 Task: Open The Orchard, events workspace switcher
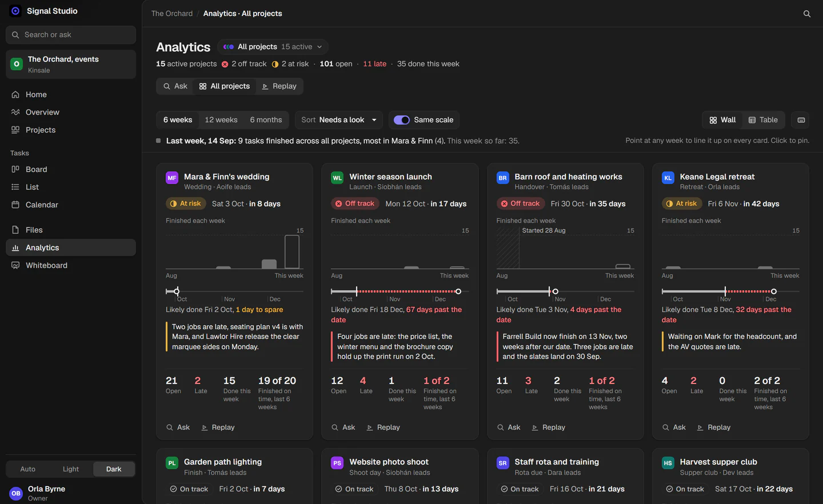tap(71, 64)
